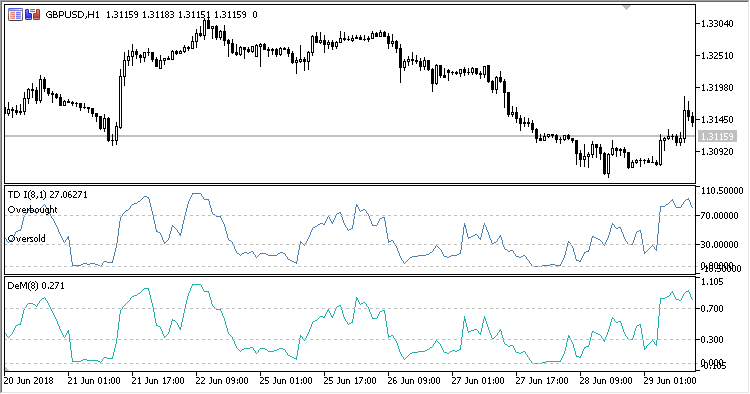Click the Oversold level label

pyautogui.click(x=27, y=238)
